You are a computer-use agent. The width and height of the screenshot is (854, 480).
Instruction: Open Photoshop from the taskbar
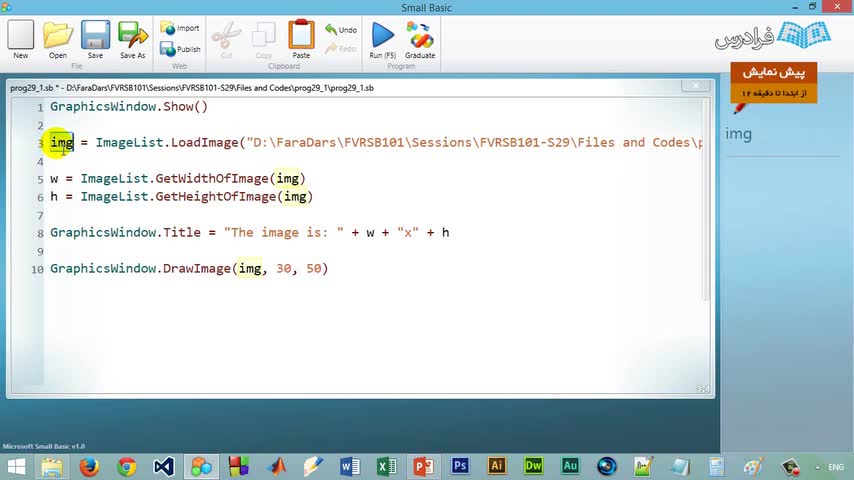coord(460,466)
